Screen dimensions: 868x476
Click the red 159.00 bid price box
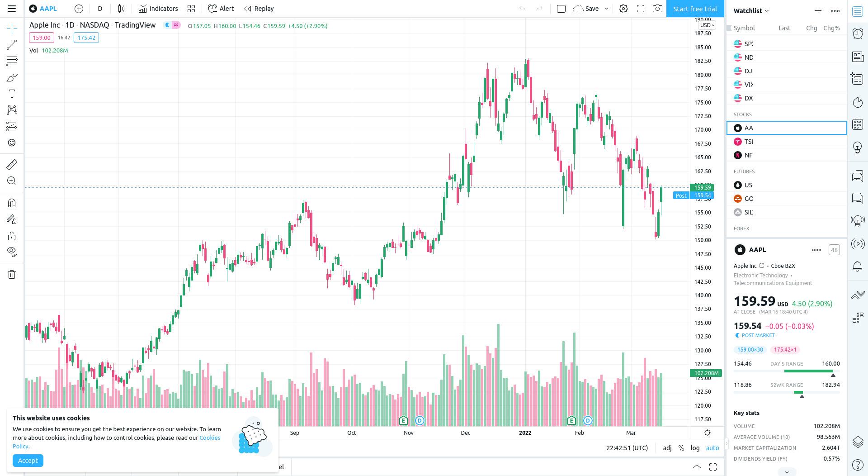click(x=42, y=38)
